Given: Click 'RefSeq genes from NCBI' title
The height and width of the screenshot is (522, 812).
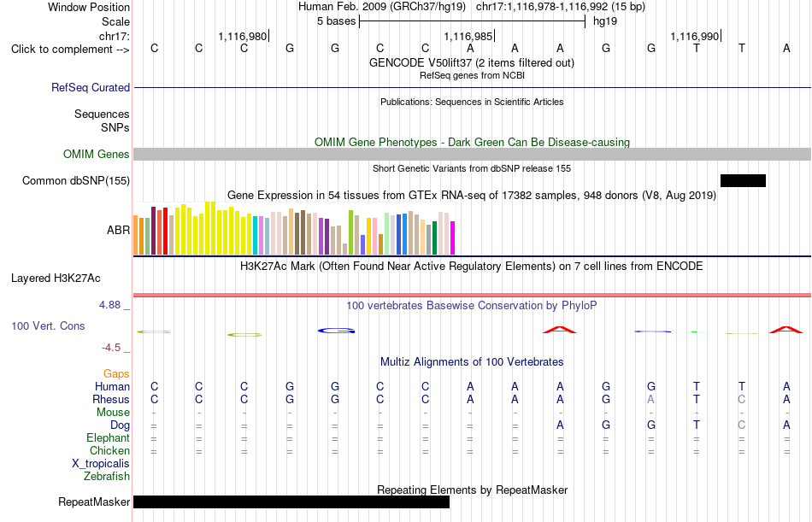Looking at the screenshot, I should 472,75.
